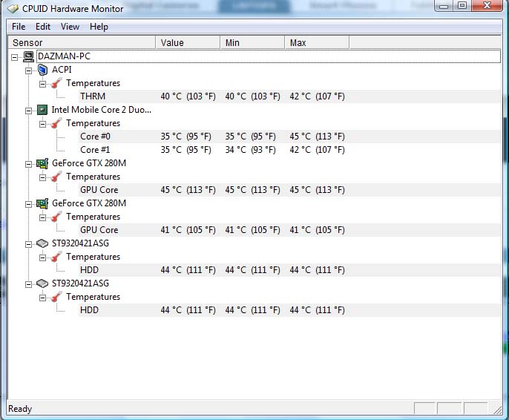The image size is (509, 420).
Task: Click the CPUID Hardware Monitor title bar icon
Action: (x=13, y=8)
